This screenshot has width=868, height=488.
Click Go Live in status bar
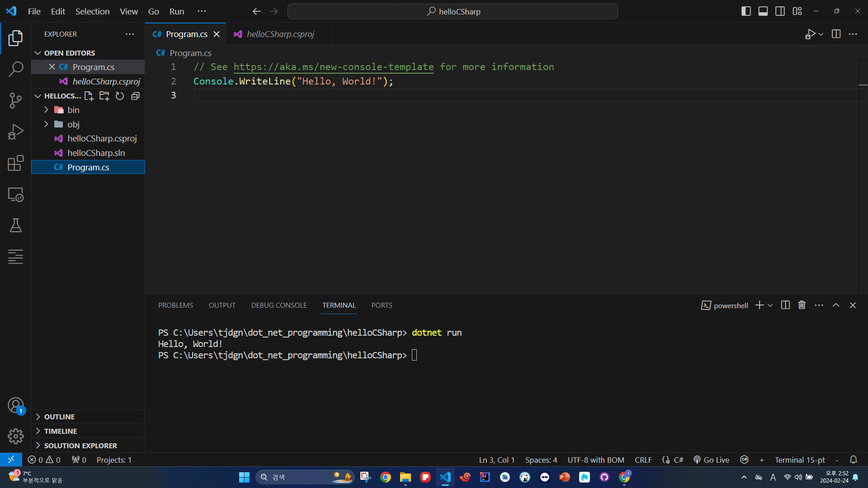point(712,460)
